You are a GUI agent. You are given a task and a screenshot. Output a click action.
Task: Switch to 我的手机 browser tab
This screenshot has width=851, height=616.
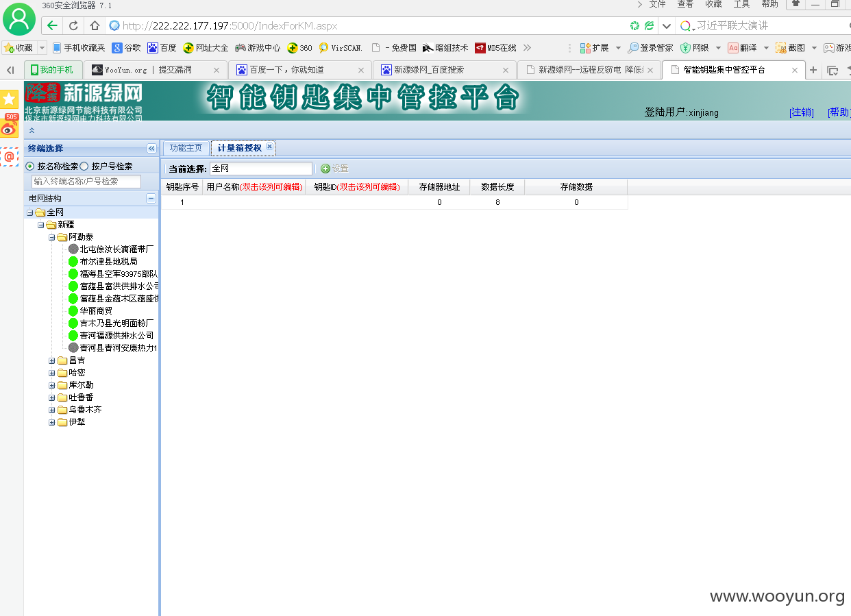click(x=53, y=70)
